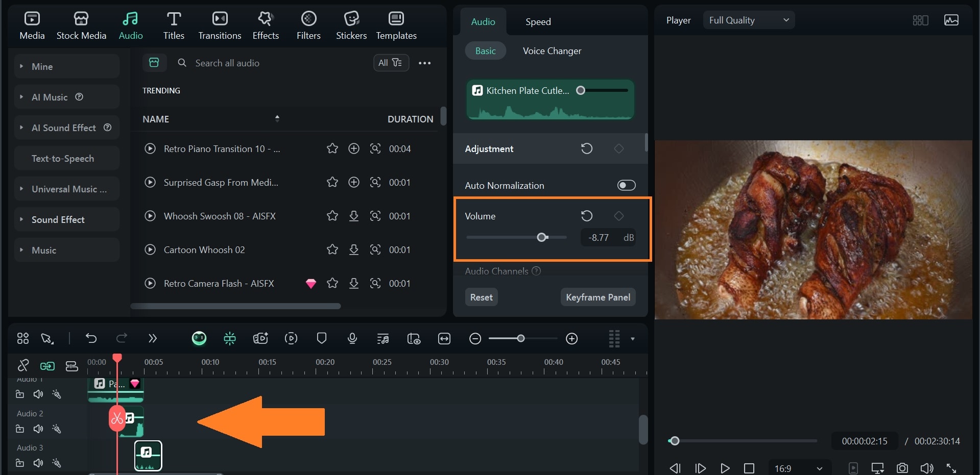Switch to the Titles tab
The width and height of the screenshot is (980, 475).
174,26
